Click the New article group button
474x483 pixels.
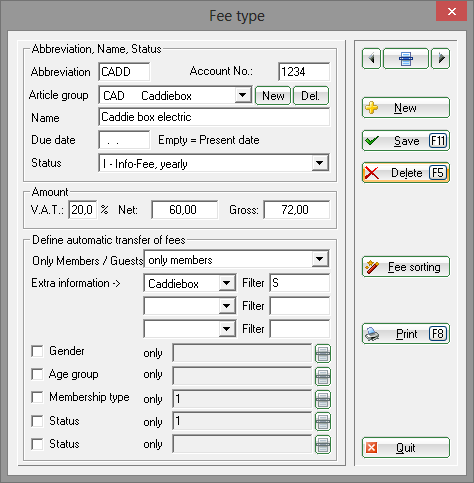[273, 96]
